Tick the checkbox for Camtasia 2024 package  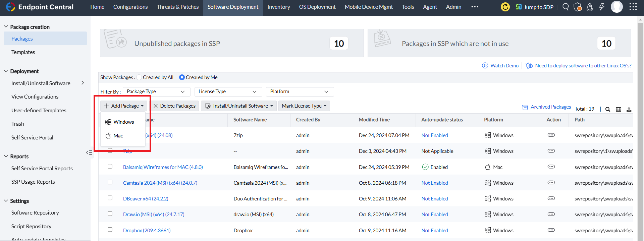coord(110,182)
